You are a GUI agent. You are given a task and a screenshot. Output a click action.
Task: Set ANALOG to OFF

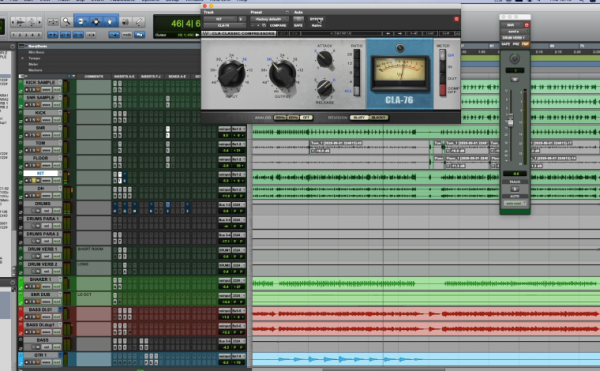click(x=306, y=117)
